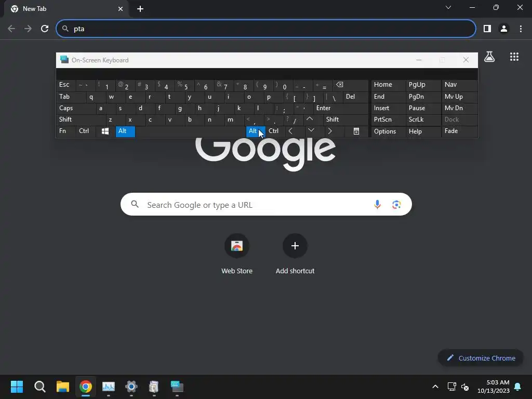
Task: Toggle right Shift key on on-screen keyboard
Action: pyautogui.click(x=345, y=119)
